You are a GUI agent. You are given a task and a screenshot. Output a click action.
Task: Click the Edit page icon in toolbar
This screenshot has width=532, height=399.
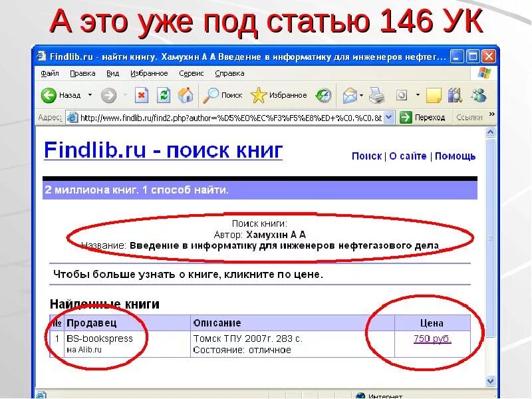click(402, 95)
